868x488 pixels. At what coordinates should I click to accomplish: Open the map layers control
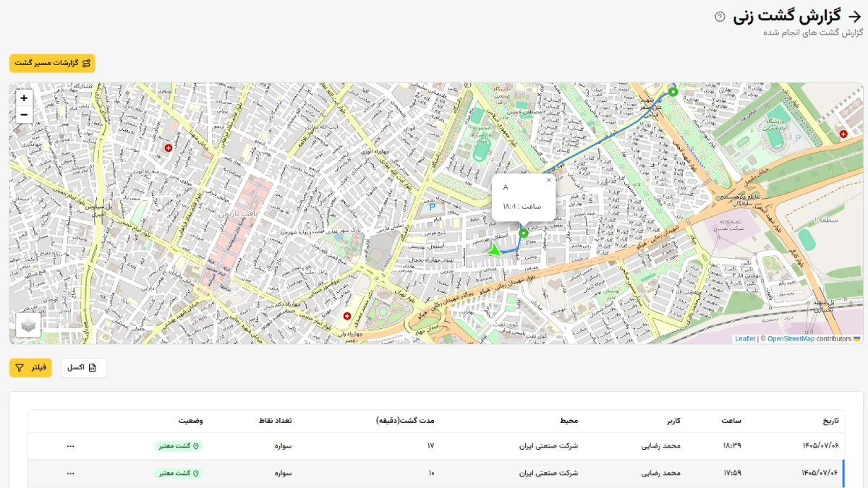point(28,325)
